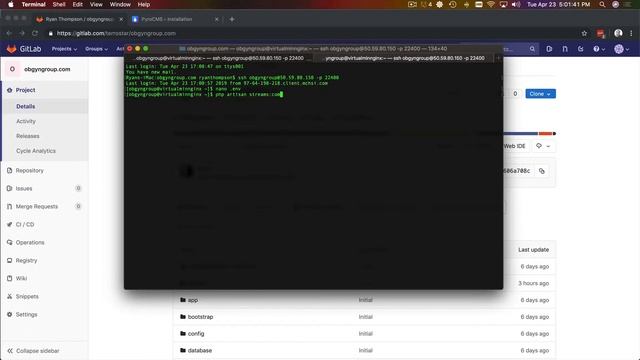This screenshot has width=640, height=360.
Task: Open Releases in the sidebar
Action: coord(28,136)
